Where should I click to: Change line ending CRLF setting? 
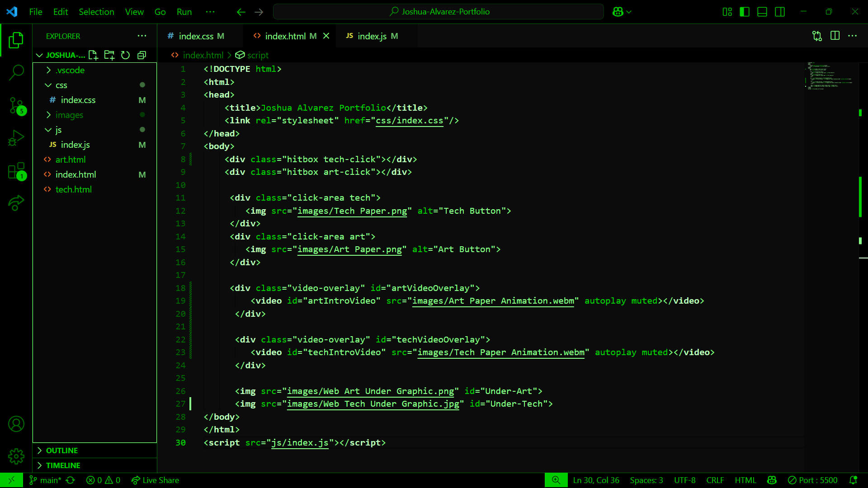click(x=715, y=480)
